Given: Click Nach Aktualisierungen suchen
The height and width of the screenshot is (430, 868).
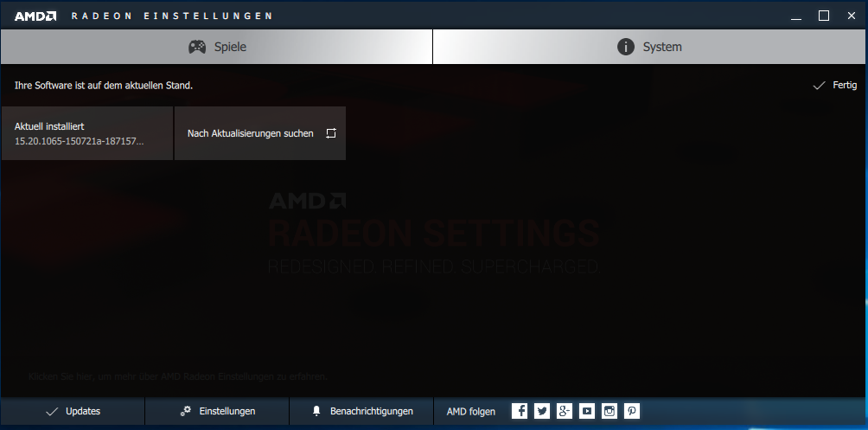Looking at the screenshot, I should click(260, 133).
